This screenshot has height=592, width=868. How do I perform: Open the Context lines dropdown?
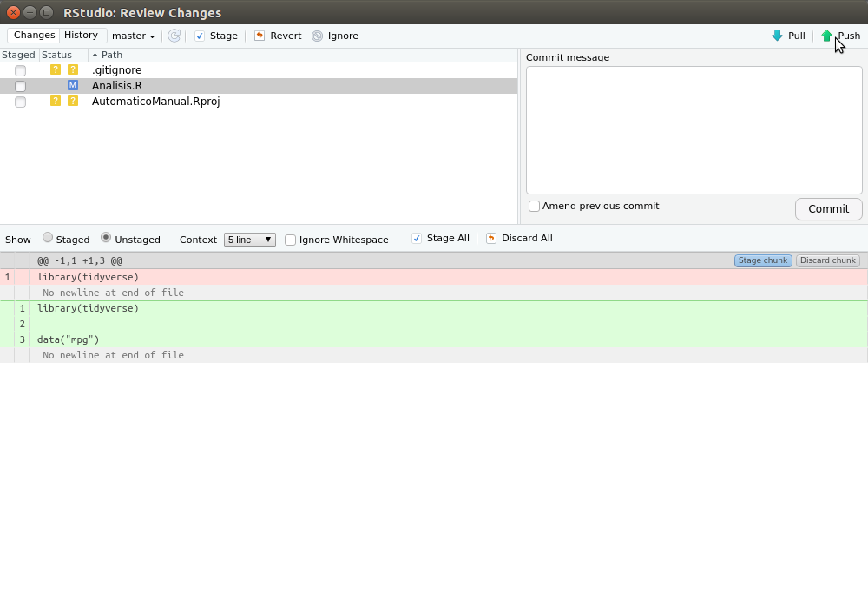click(249, 240)
